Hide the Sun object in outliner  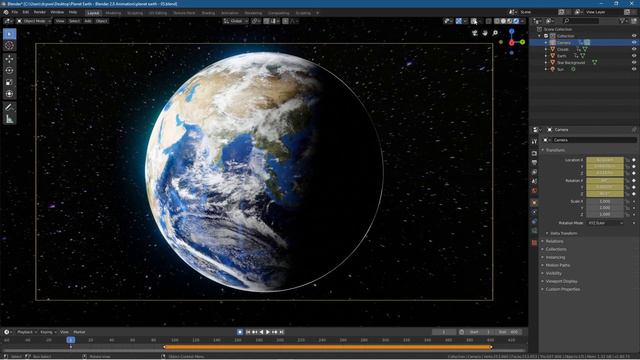click(x=634, y=69)
